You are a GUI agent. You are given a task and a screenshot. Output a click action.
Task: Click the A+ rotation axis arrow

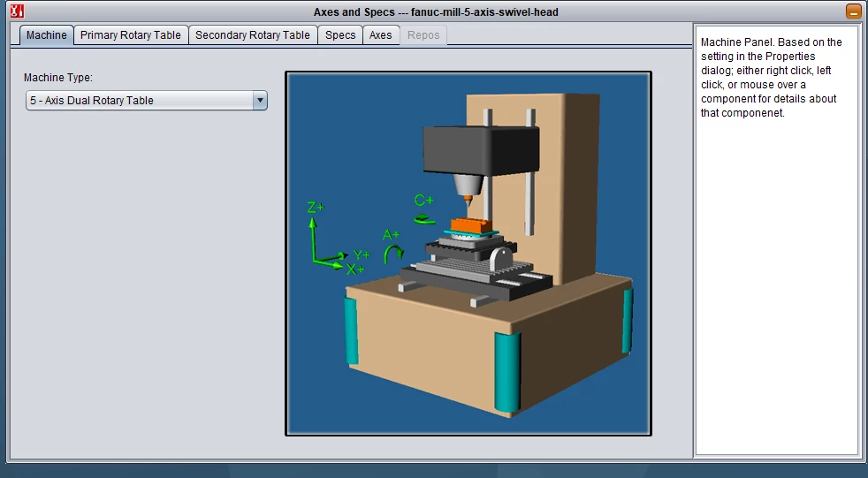393,254
